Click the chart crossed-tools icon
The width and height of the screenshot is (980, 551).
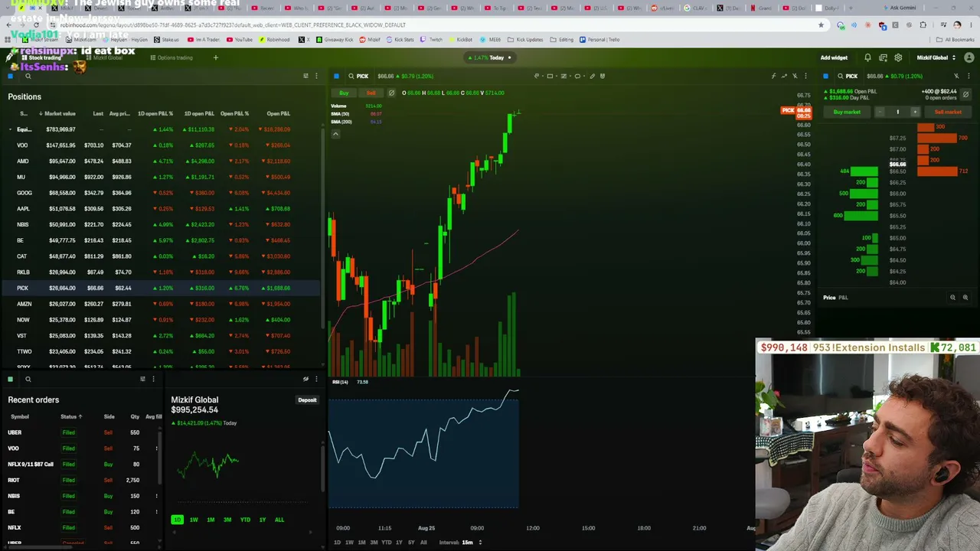795,76
